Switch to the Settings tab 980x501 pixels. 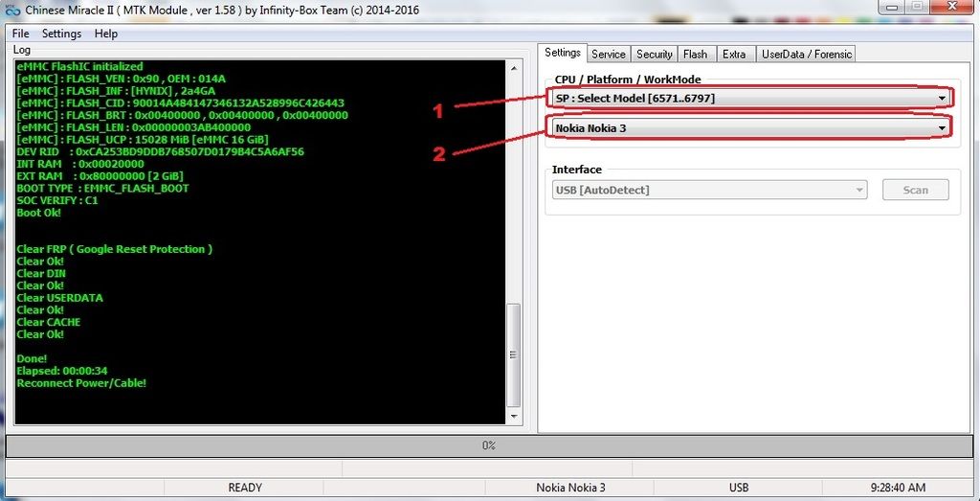click(x=563, y=53)
